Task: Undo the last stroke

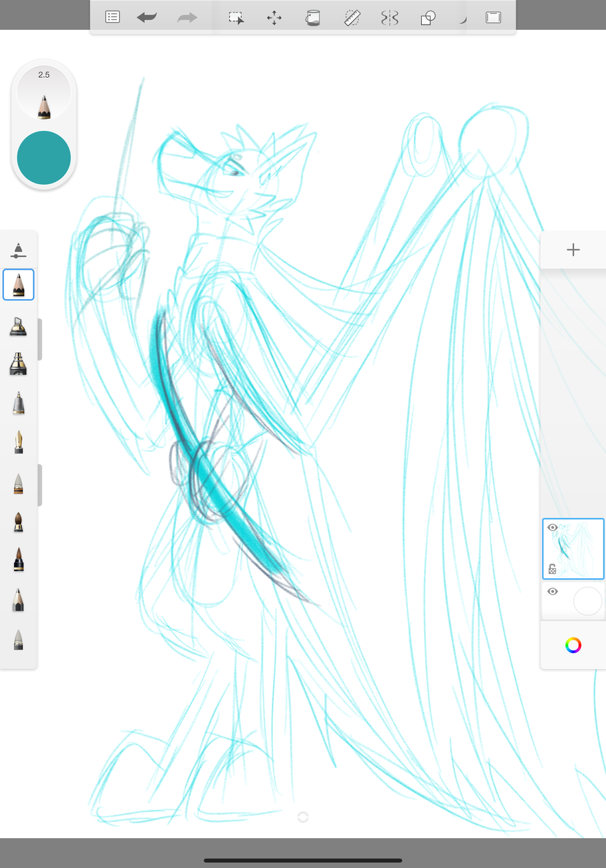Action: click(x=147, y=17)
